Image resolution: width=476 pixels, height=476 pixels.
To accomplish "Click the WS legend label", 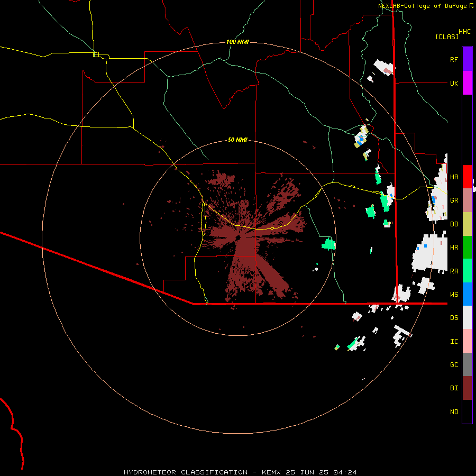I will 454,295.
